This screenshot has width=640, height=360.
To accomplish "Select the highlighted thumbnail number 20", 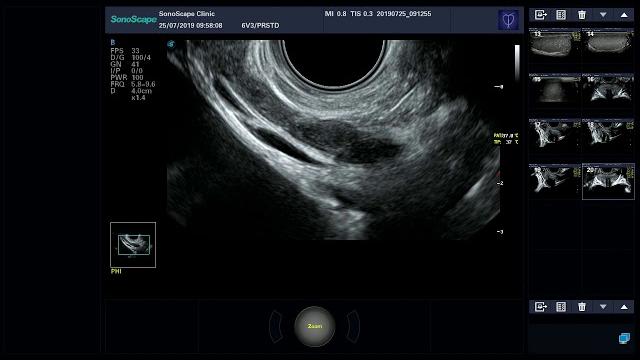I will point(608,182).
